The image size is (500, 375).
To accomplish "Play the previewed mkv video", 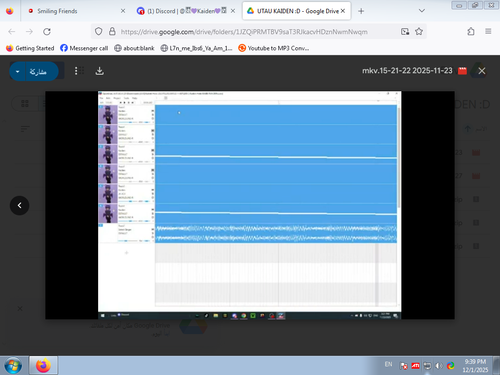I will (x=250, y=205).
